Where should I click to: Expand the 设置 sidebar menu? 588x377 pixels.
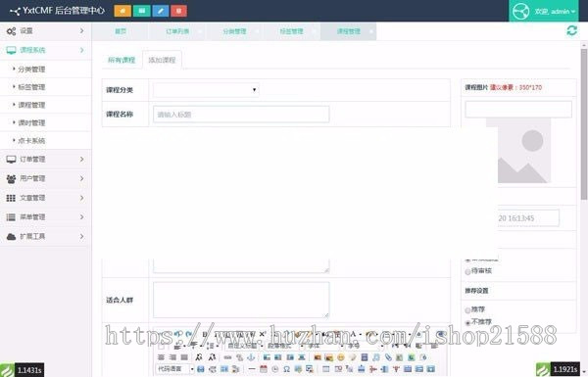pos(45,30)
